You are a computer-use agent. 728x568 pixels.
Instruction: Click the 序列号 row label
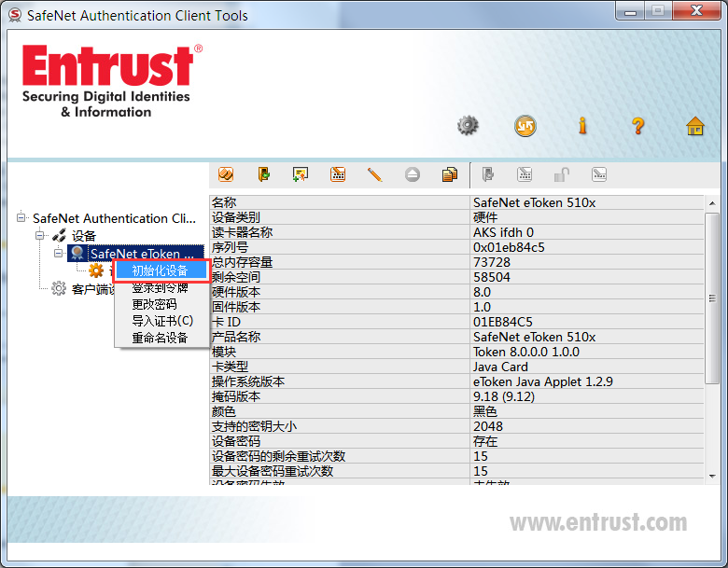[230, 247]
